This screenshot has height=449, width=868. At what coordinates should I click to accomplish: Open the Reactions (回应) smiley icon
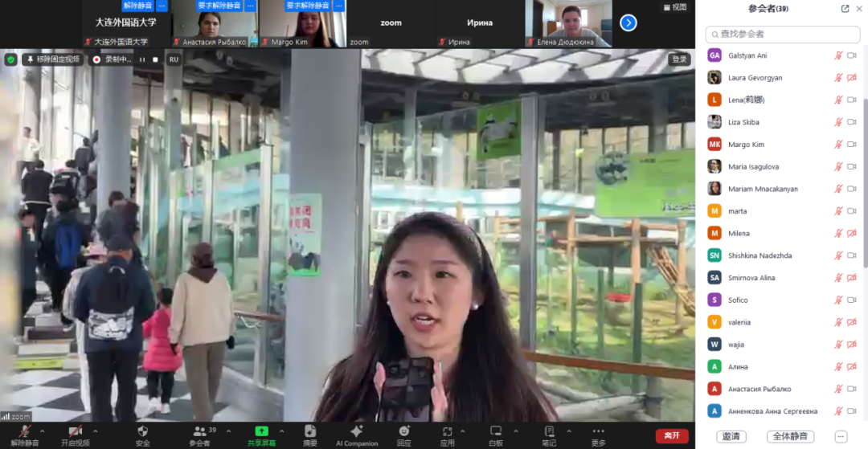[x=403, y=431]
